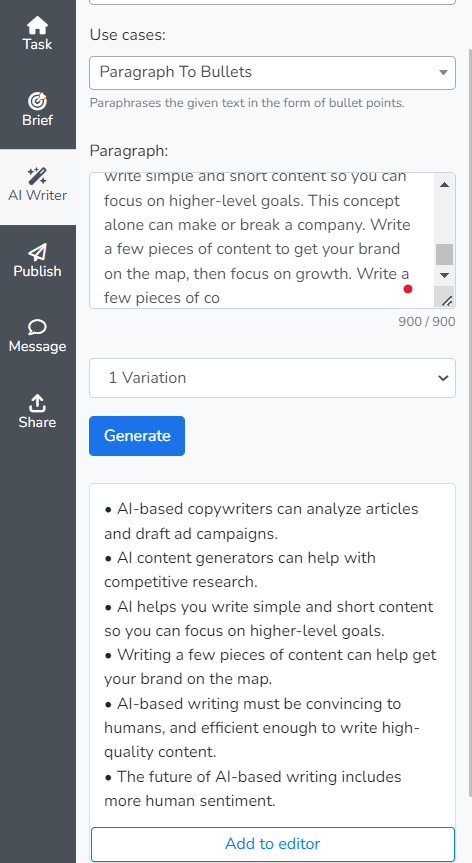Click the generated bullet points output box
This screenshot has width=472, height=863.
pos(272,654)
